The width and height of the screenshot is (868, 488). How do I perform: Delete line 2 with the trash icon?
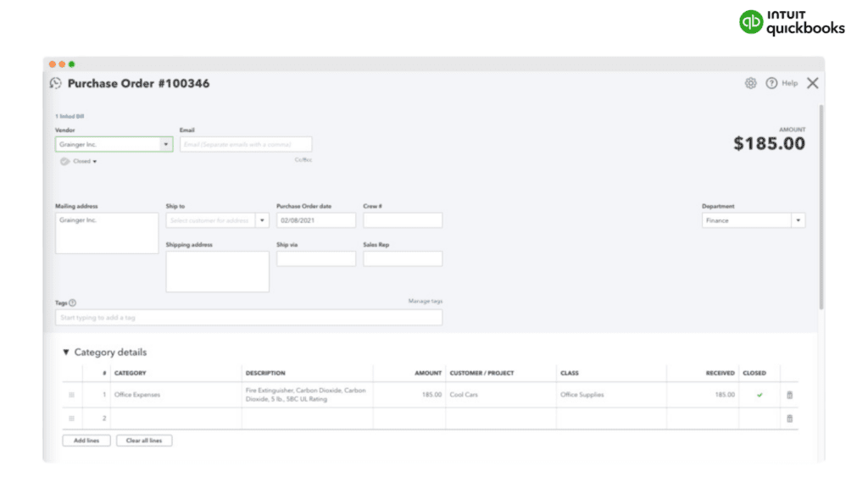[789, 419]
